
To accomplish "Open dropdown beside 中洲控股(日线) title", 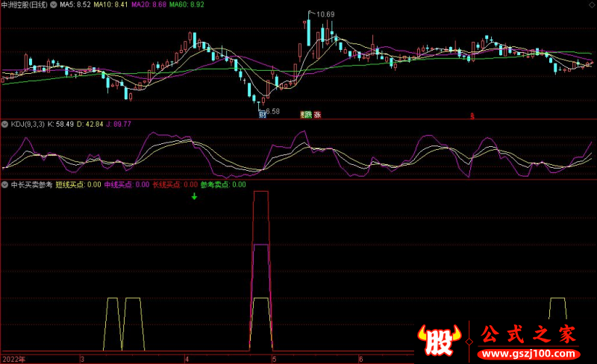I will point(54,4).
